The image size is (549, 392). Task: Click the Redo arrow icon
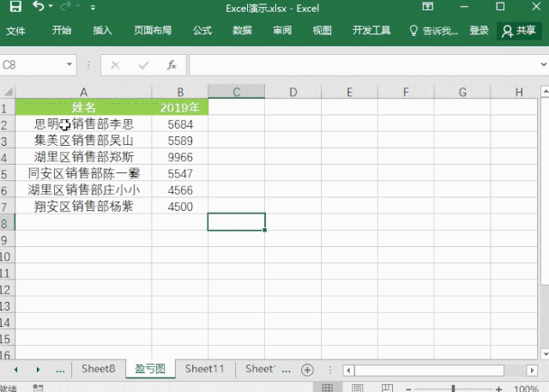(x=65, y=6)
